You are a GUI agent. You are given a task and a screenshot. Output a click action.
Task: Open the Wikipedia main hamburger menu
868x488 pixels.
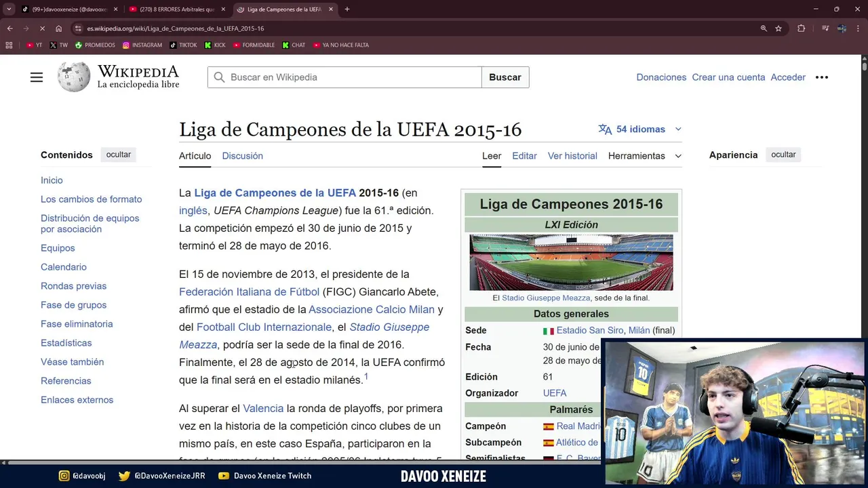(37, 77)
